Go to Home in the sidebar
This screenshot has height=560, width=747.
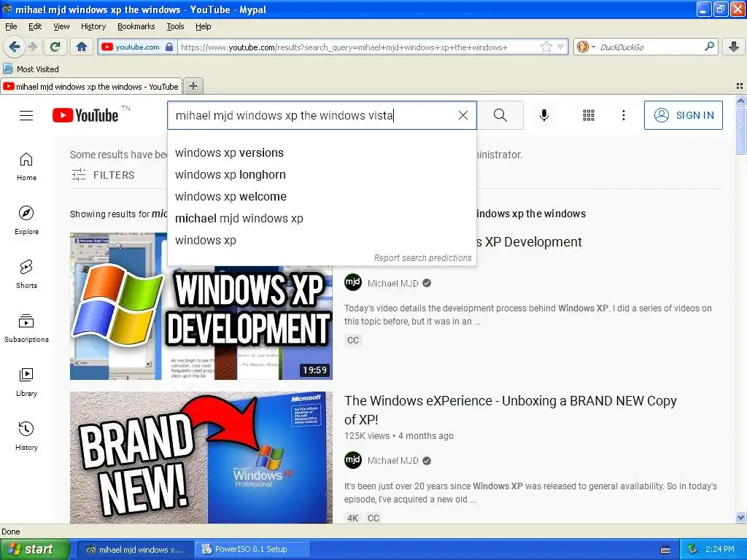point(26,167)
